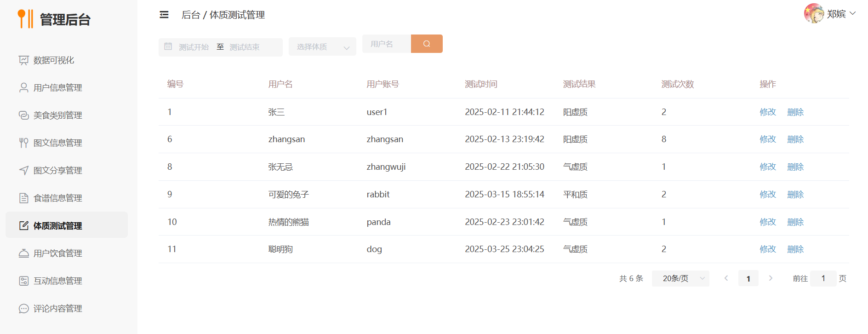This screenshot has width=868, height=334.
Task: Click the 数据可视化 chart icon
Action: click(x=24, y=60)
